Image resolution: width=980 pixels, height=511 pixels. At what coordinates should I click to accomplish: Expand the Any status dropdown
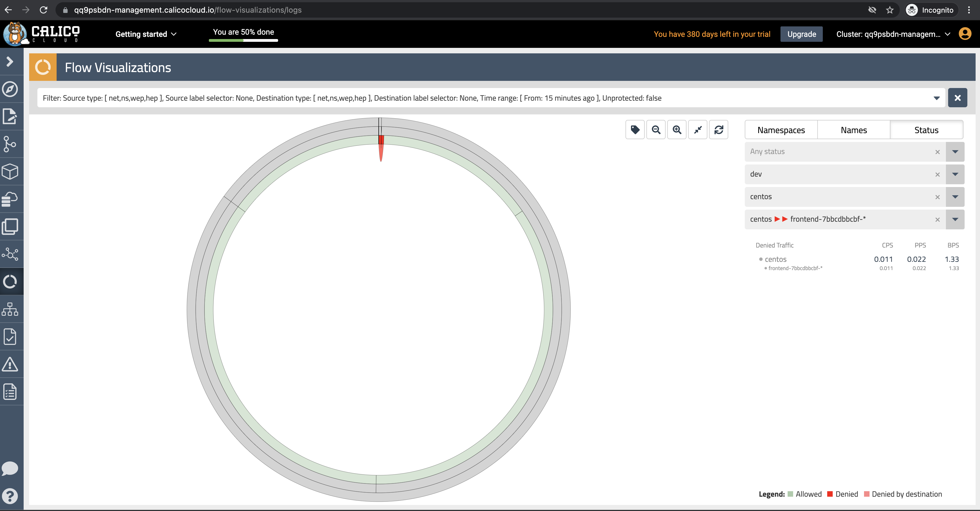click(955, 152)
